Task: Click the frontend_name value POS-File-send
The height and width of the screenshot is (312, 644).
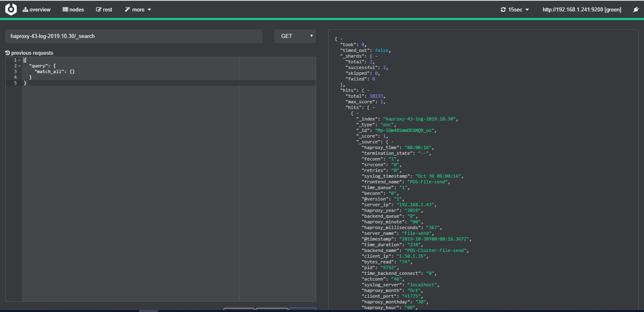Action: point(427,182)
